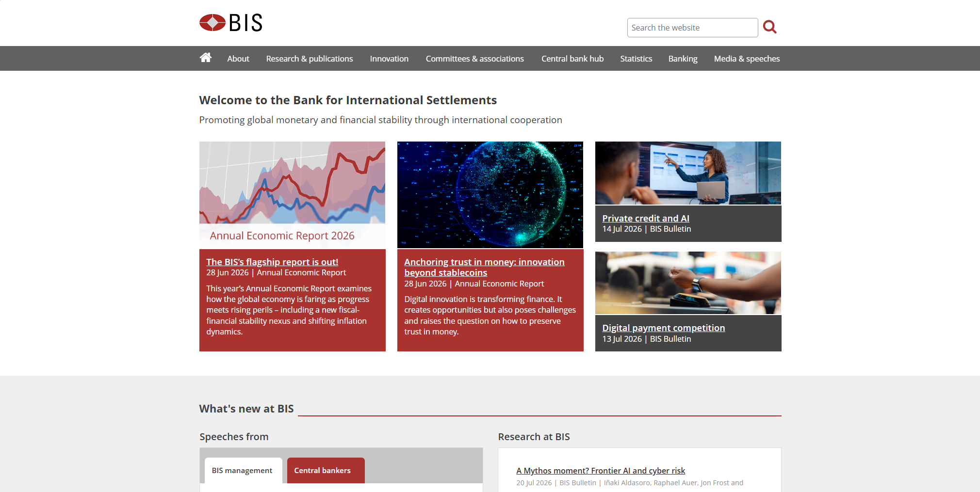The height and width of the screenshot is (492, 980).
Task: Click the "What's new at BIS" heading
Action: click(x=246, y=409)
